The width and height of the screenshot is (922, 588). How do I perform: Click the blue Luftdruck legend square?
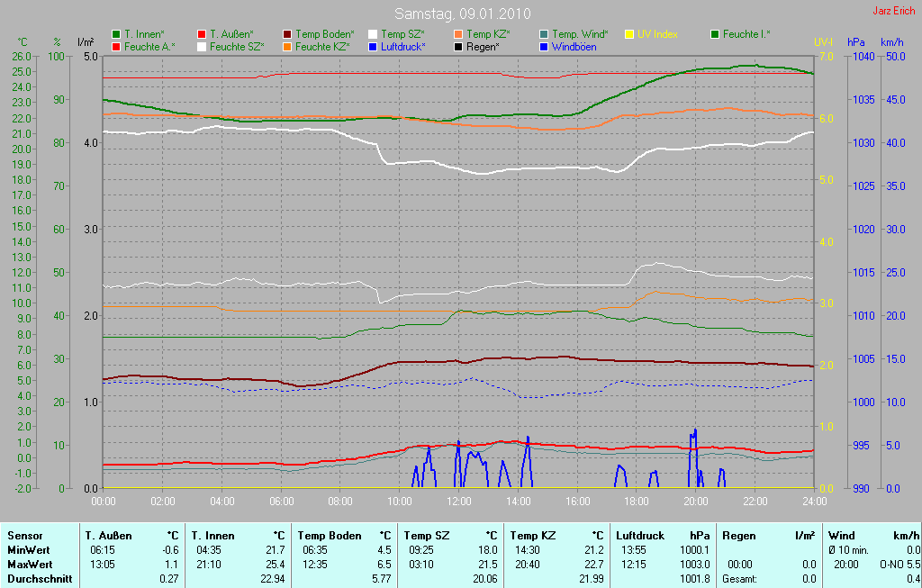click(373, 46)
